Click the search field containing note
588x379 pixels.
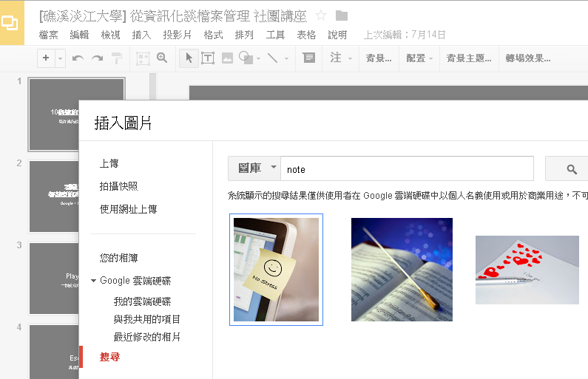point(407,168)
